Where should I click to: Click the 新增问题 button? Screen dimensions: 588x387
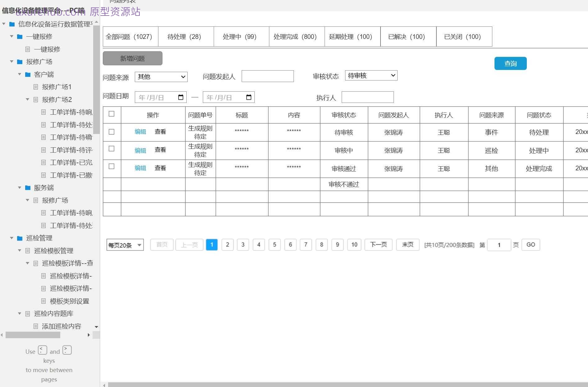coord(133,58)
